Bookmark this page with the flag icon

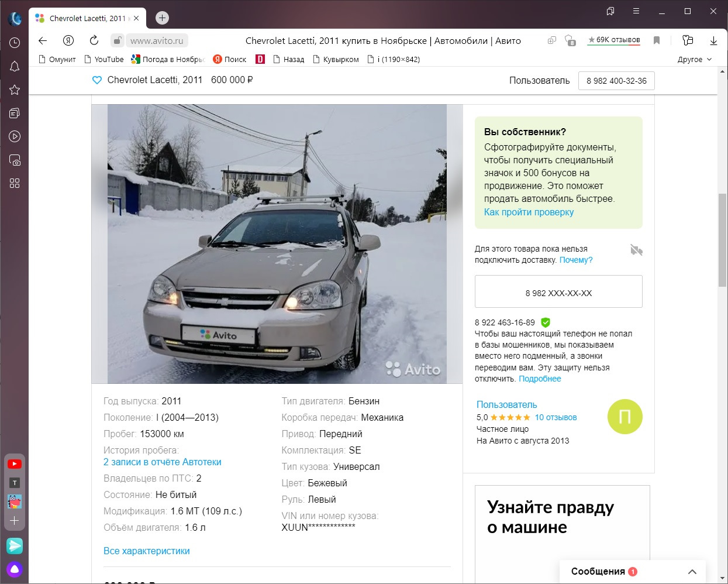(657, 40)
